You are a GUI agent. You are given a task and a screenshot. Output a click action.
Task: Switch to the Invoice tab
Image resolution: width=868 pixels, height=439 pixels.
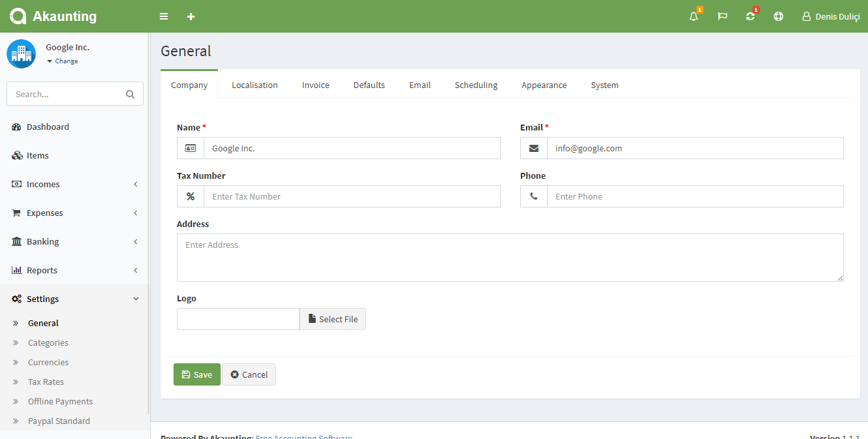point(316,85)
